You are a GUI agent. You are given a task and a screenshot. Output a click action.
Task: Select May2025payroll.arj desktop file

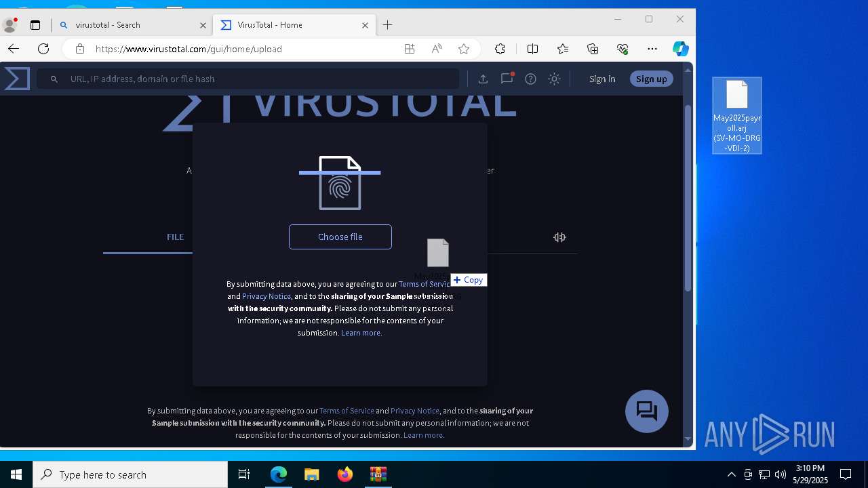point(737,115)
